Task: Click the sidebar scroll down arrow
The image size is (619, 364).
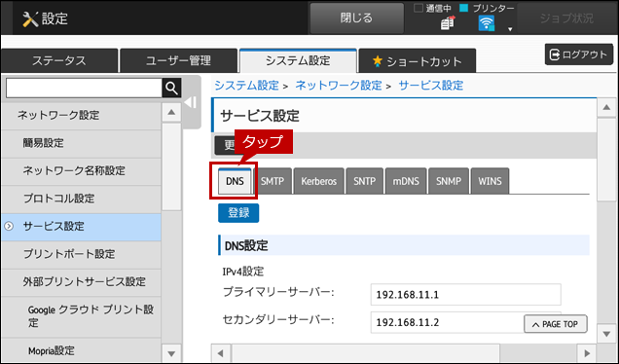Action: (171, 353)
